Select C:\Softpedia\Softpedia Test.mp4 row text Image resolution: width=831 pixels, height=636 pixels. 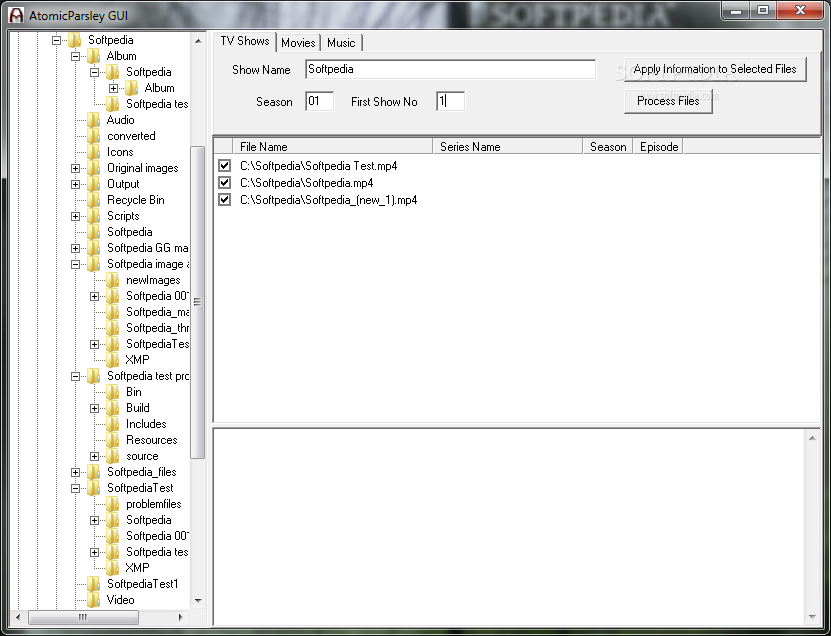(319, 166)
